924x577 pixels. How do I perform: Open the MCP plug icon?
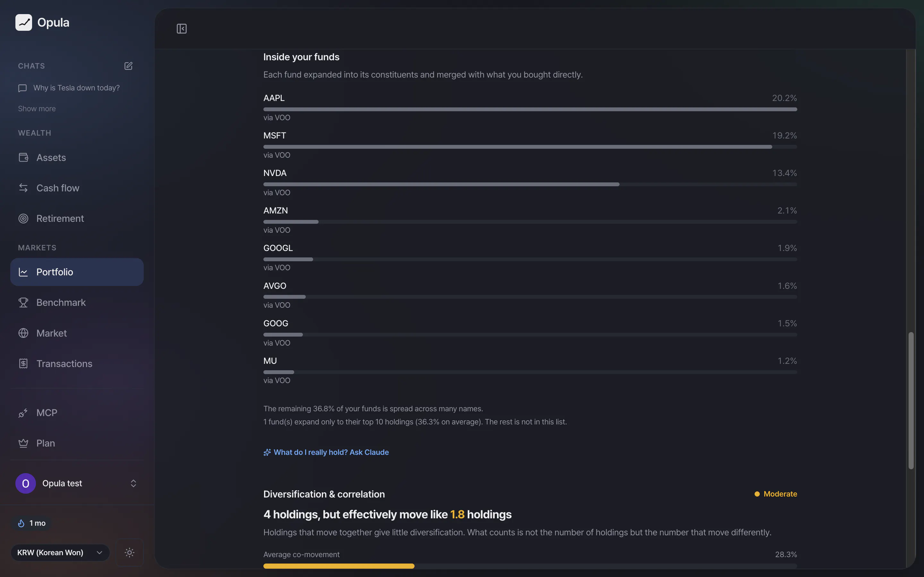pyautogui.click(x=23, y=413)
